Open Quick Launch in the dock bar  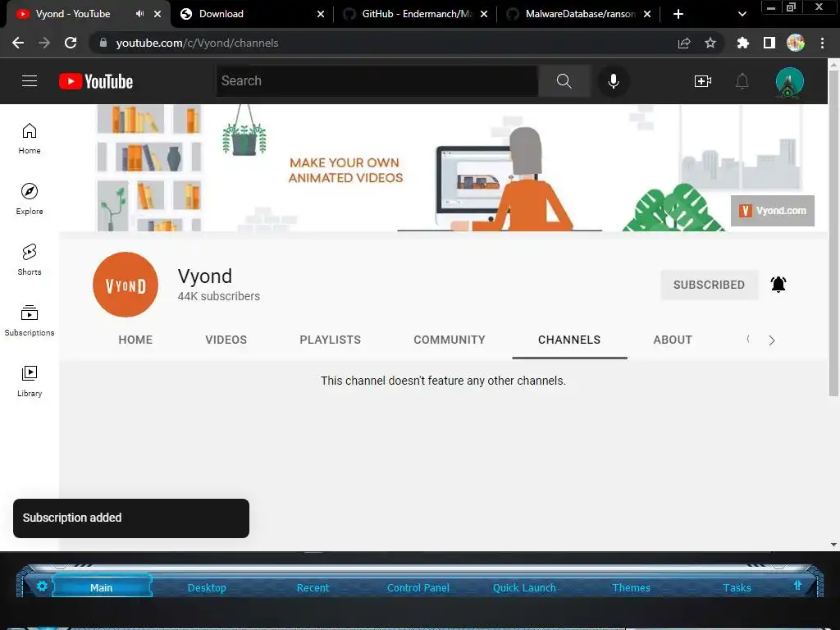click(524, 587)
